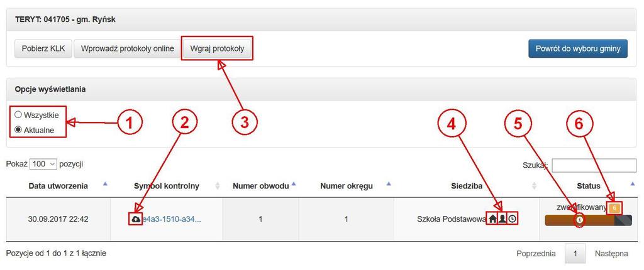Click the person icon in Siedziba column
This screenshot has width=644, height=270.
[502, 219]
